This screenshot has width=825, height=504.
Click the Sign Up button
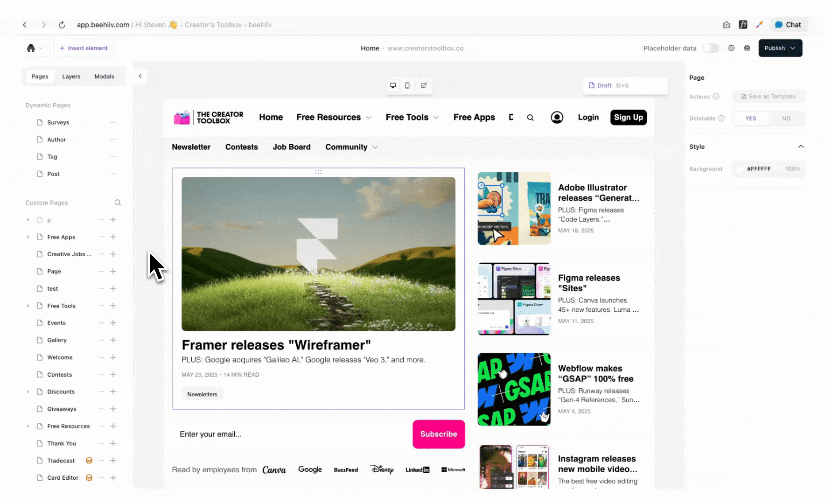[x=628, y=117]
